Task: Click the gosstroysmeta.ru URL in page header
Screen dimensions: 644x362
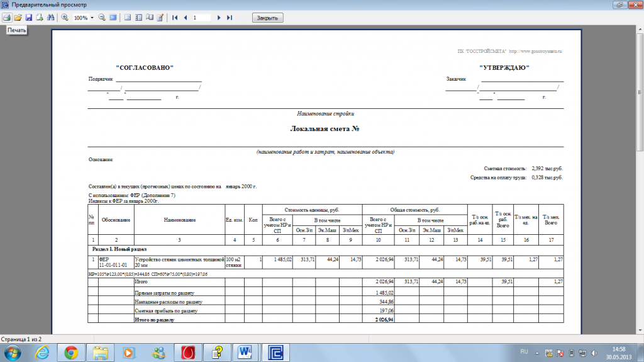Action: (x=536, y=51)
